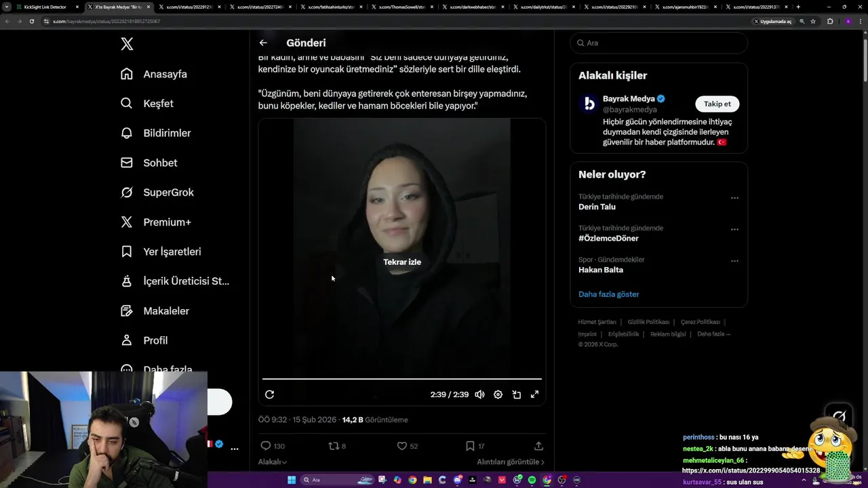Follow Bayrak Medya with Takip et
Screen dimensions: 868x488
pos(717,104)
